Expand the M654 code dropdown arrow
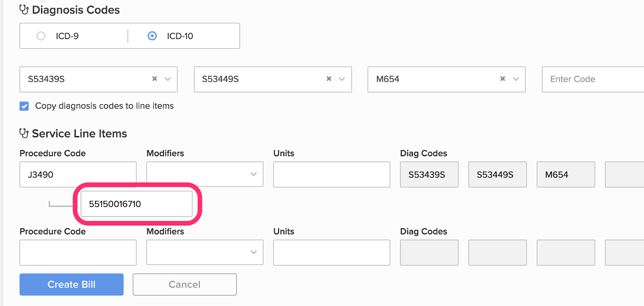 pyautogui.click(x=516, y=79)
